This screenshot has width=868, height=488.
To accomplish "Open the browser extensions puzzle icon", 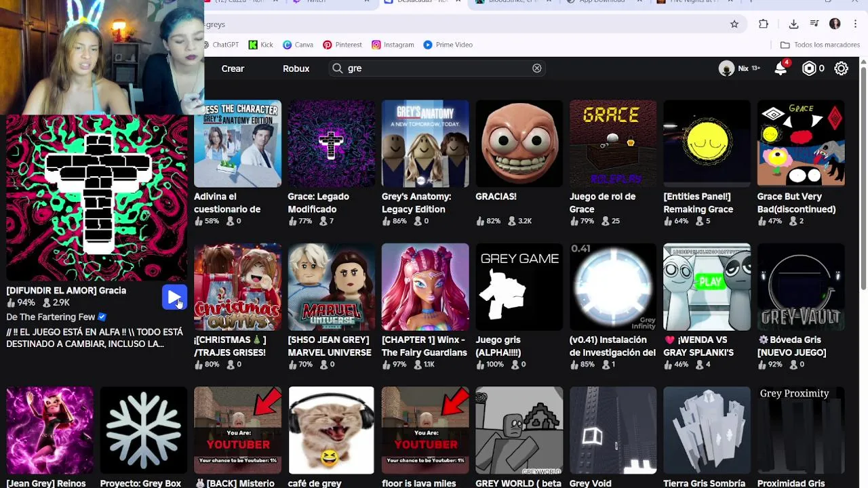I will click(x=764, y=24).
